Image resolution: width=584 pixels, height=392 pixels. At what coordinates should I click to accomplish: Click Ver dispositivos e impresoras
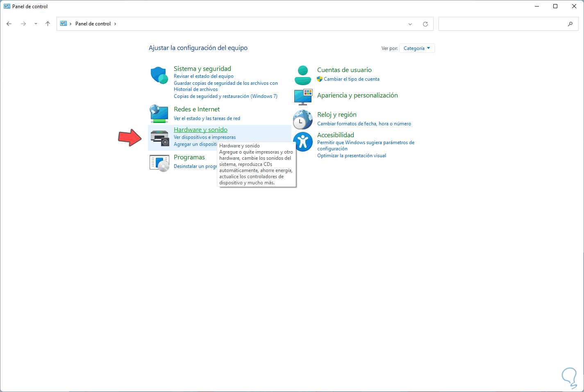click(x=205, y=137)
